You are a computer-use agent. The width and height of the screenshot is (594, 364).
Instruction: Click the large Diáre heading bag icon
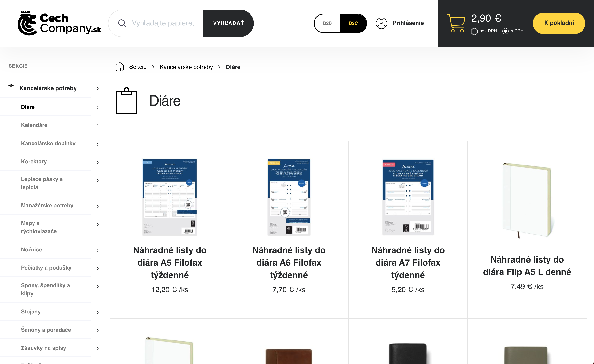coord(126,101)
